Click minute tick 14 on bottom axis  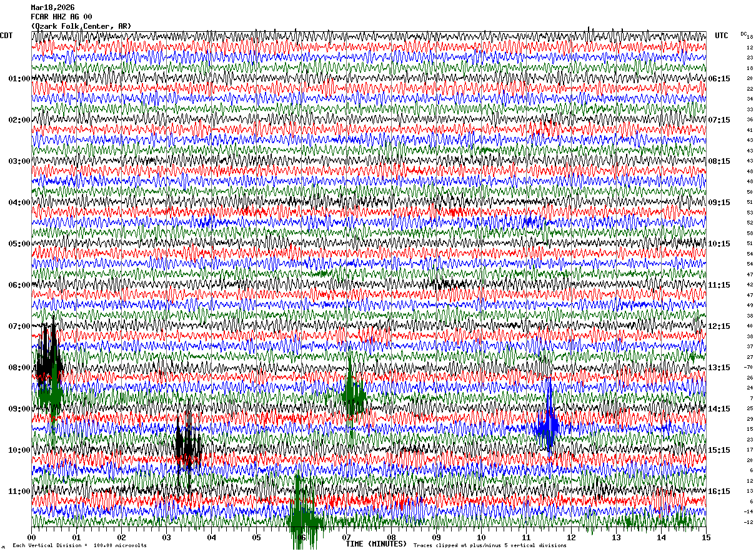tap(661, 537)
